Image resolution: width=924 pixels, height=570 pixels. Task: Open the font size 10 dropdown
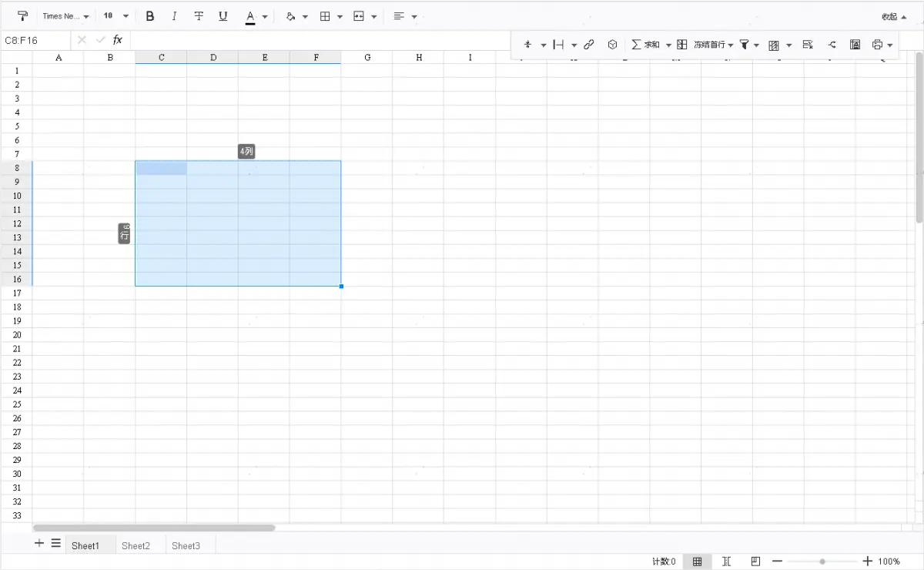tap(115, 16)
